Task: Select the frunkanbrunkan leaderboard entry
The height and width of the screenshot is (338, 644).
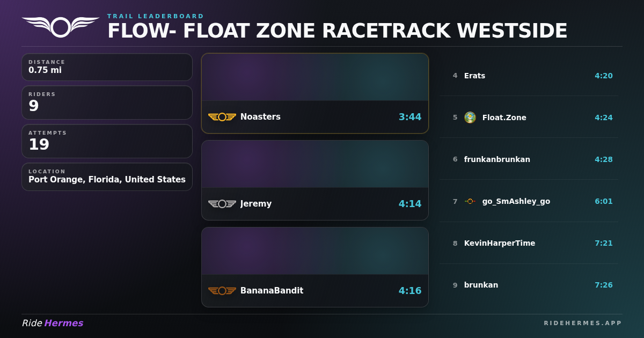Action: tap(529, 159)
